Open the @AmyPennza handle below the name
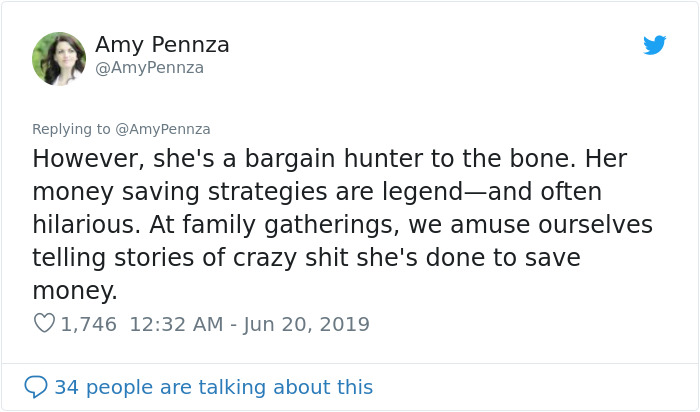Screen dimensions: 700x412 [149, 68]
